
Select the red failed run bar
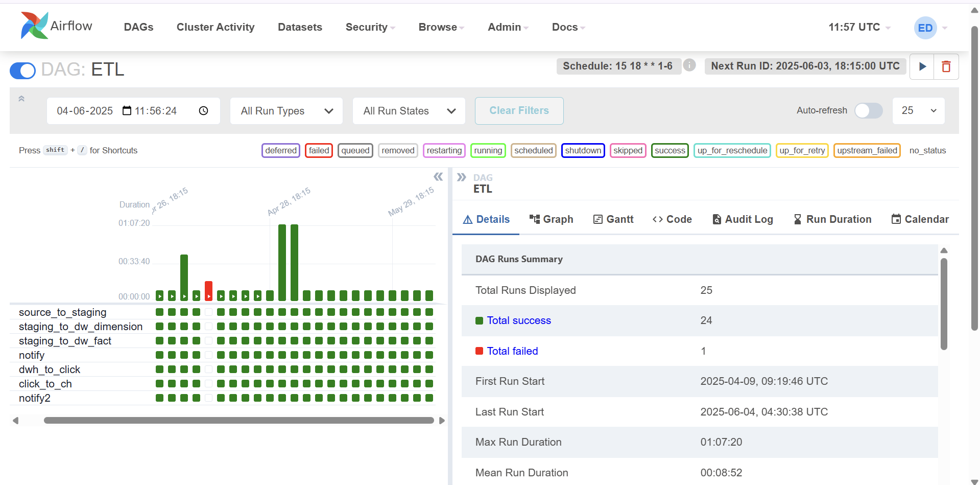208,290
